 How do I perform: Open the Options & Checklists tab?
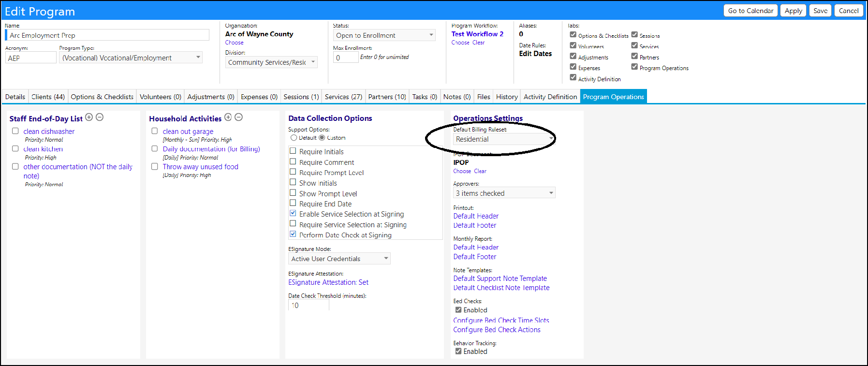[102, 97]
